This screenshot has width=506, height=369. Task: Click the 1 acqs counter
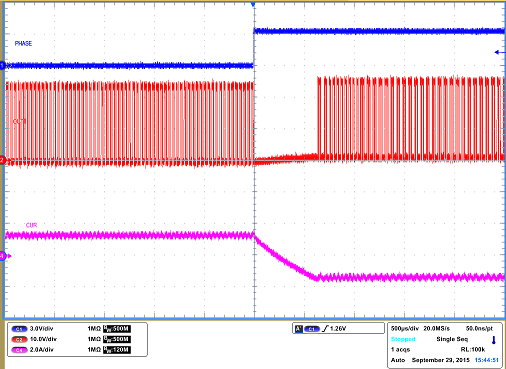pos(400,350)
